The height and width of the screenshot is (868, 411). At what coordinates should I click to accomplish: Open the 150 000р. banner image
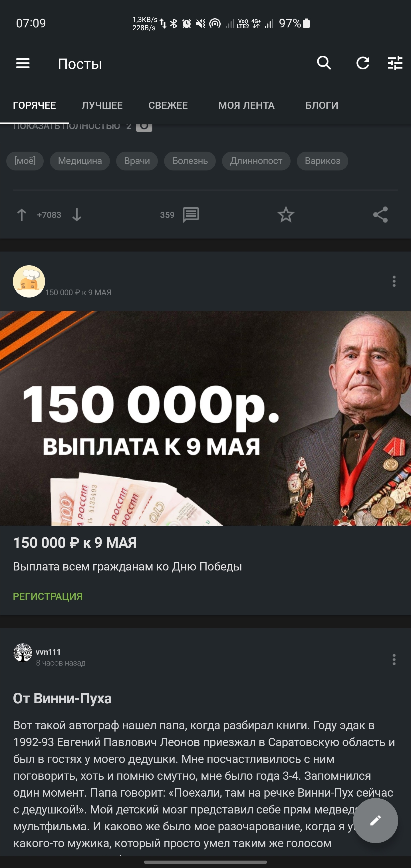pos(205,418)
